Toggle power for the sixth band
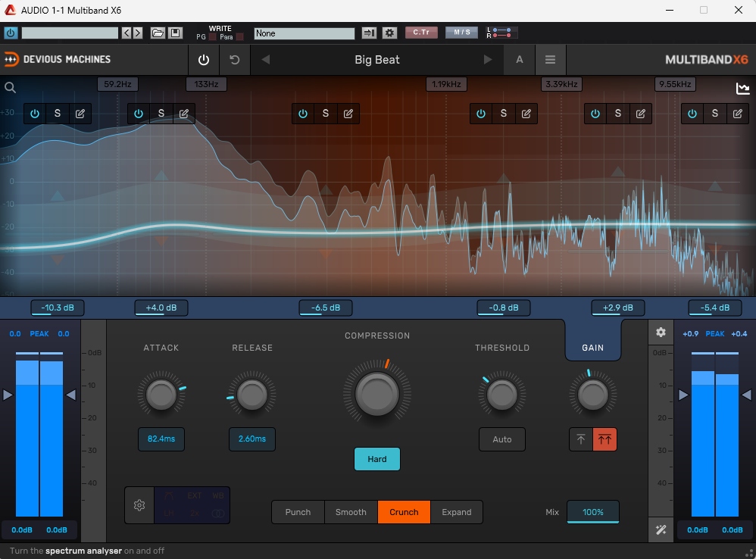 [x=692, y=114]
